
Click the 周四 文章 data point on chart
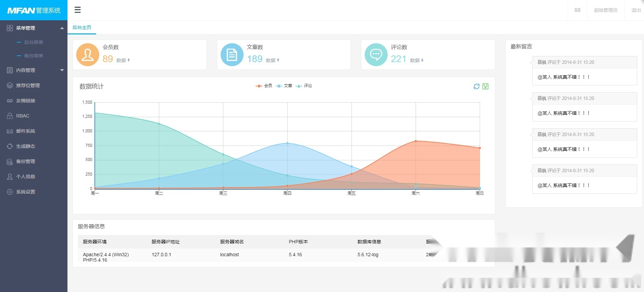pos(287,143)
